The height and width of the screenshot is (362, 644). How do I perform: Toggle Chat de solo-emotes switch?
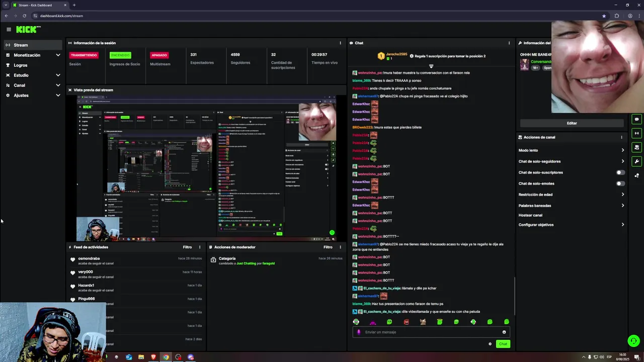pos(621,184)
